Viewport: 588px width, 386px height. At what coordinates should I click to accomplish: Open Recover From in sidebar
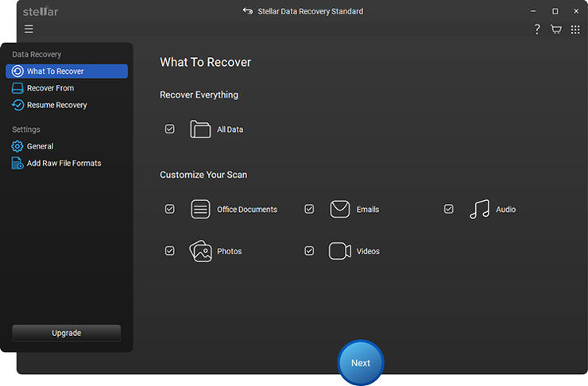point(67,88)
